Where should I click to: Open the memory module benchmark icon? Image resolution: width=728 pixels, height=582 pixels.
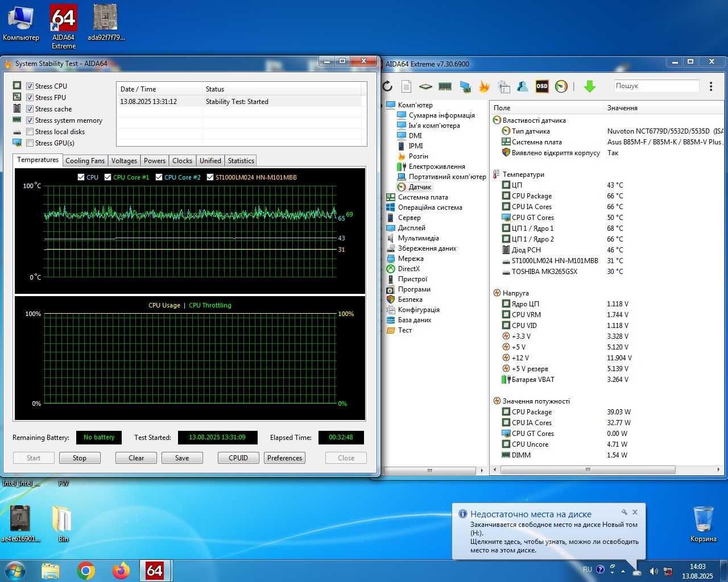tap(445, 86)
